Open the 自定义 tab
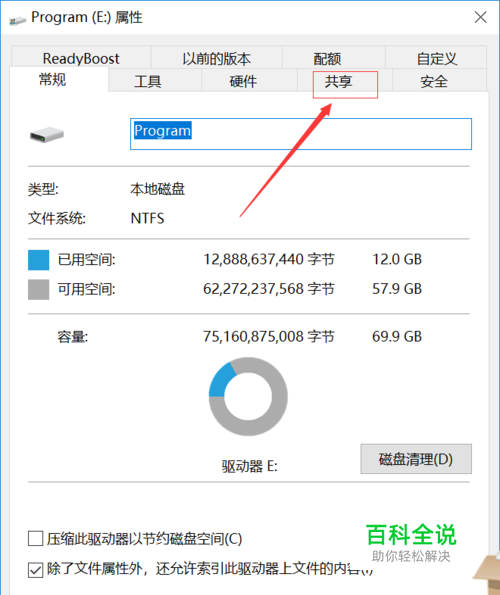This screenshot has height=595, width=500. tap(437, 58)
